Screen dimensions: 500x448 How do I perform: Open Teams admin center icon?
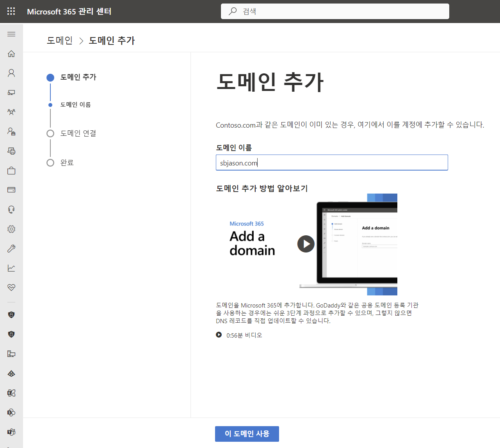point(11,432)
